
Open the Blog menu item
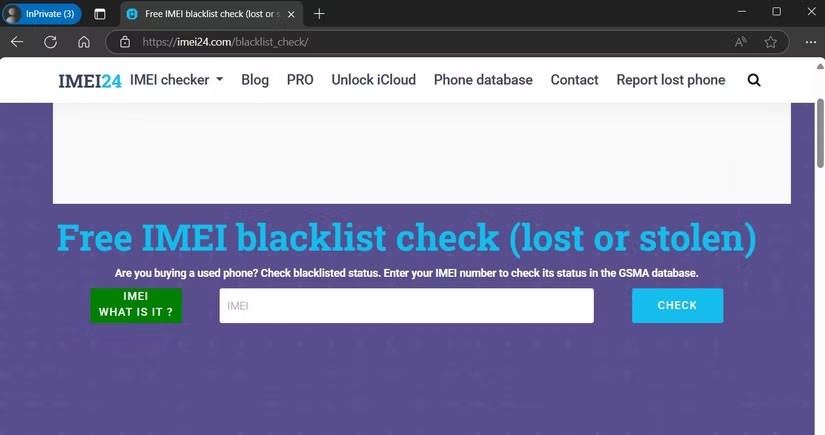coord(255,80)
